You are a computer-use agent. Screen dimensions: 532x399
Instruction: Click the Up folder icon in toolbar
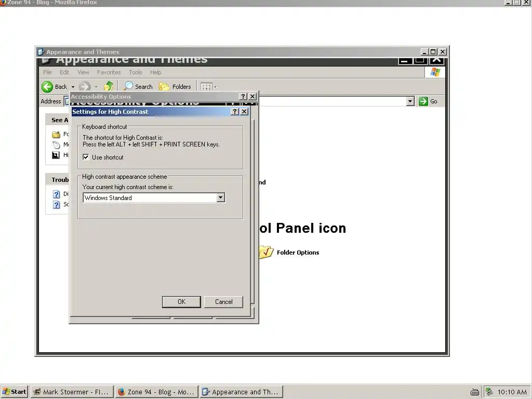tap(109, 86)
